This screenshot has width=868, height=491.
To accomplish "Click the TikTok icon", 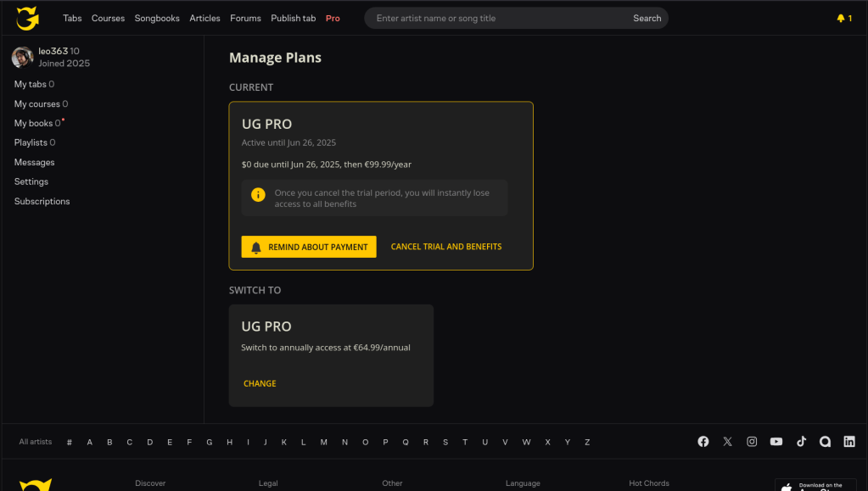I will [801, 442].
